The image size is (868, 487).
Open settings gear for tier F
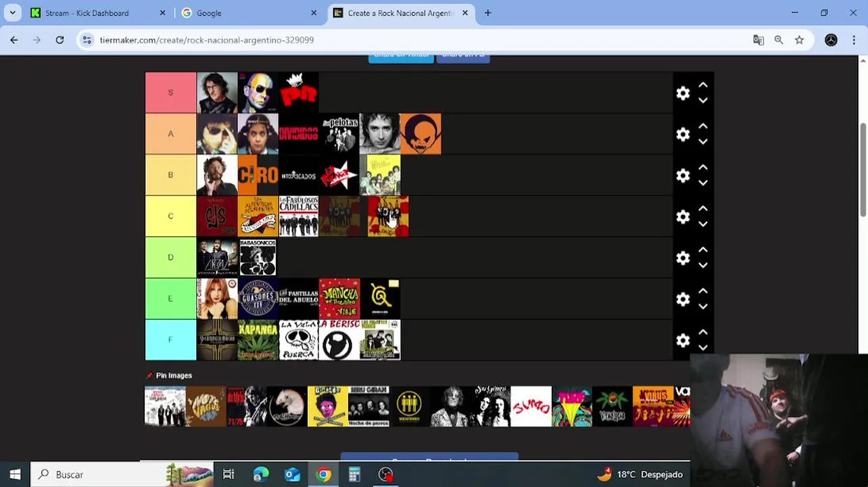(x=683, y=341)
